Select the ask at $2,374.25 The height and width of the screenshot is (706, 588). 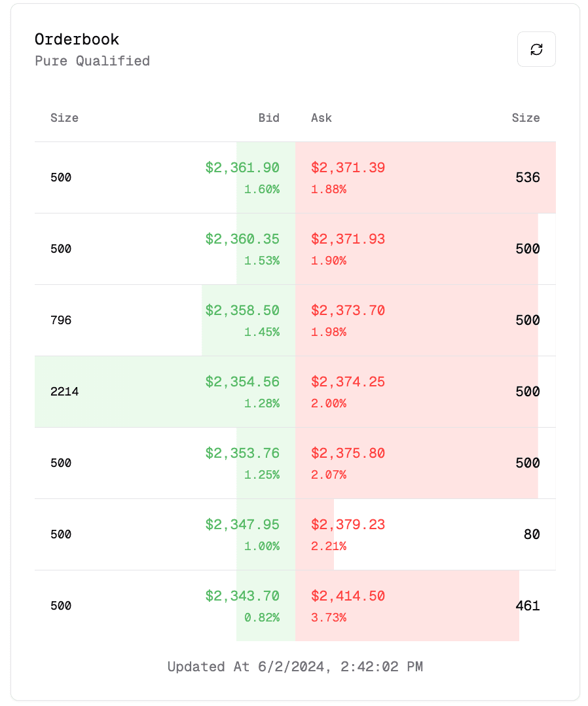348,382
